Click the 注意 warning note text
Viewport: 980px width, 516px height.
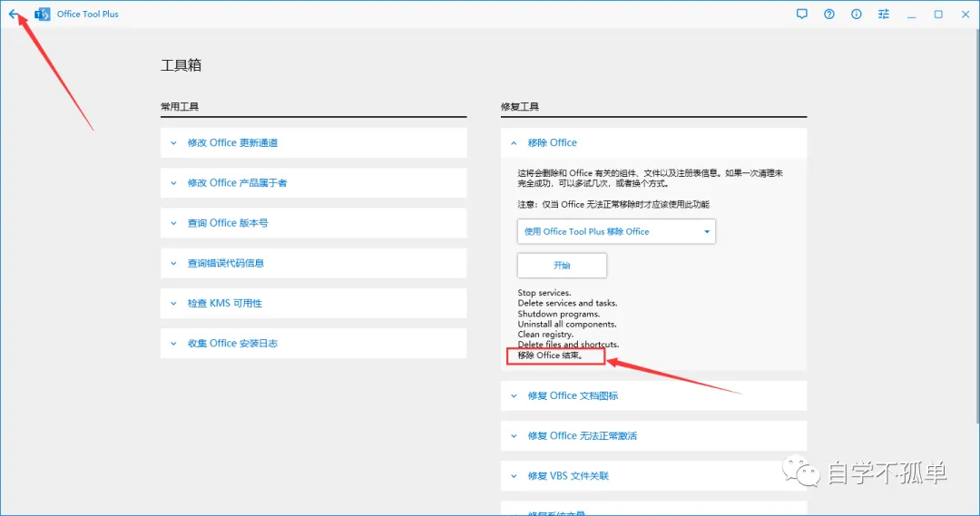613,204
